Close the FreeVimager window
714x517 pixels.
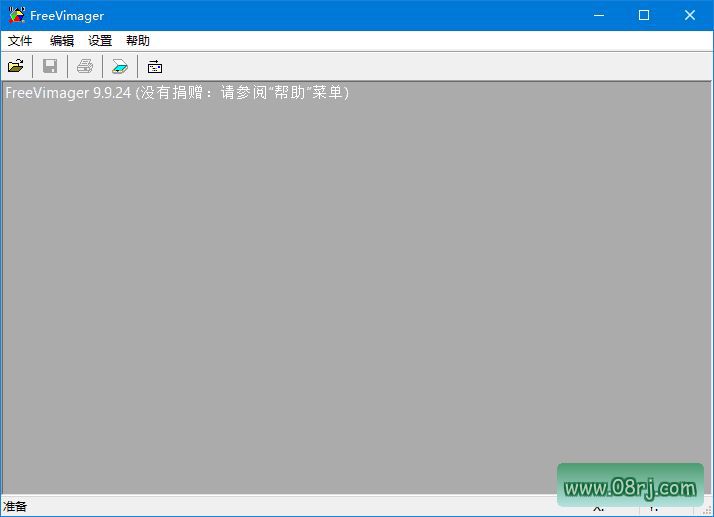[x=689, y=15]
